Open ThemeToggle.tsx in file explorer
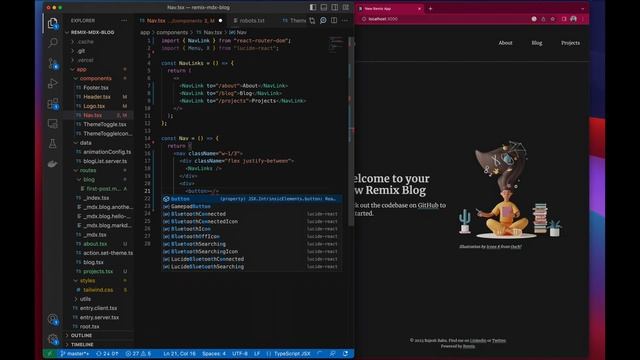This screenshot has height=360, width=640. [x=105, y=124]
